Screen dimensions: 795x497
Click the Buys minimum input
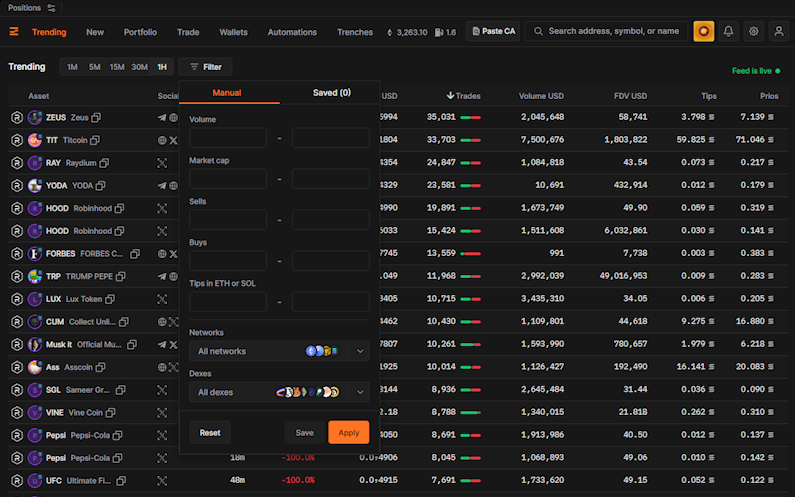point(228,261)
